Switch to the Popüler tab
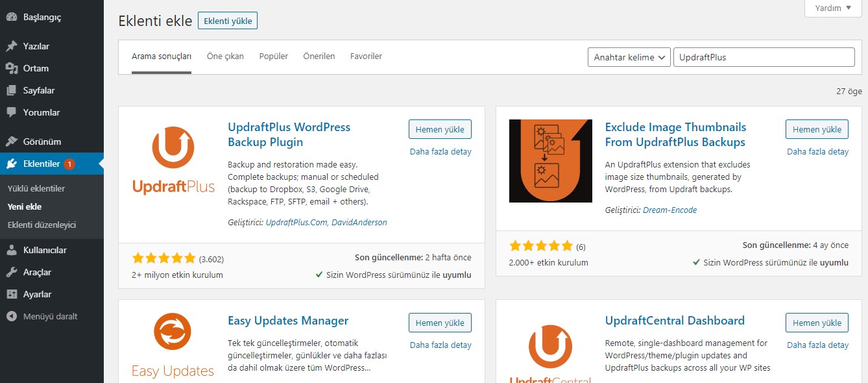Viewport: 868px width, 383px height. click(x=274, y=56)
